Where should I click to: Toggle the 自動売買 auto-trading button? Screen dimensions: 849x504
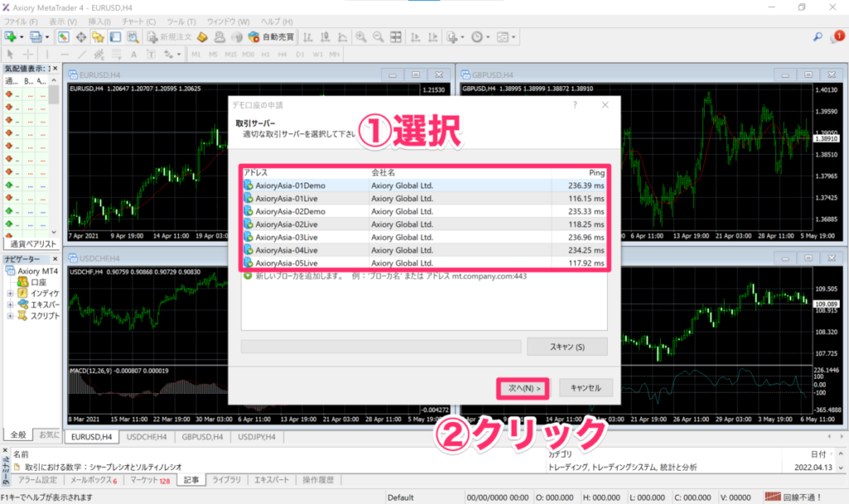[x=271, y=36]
